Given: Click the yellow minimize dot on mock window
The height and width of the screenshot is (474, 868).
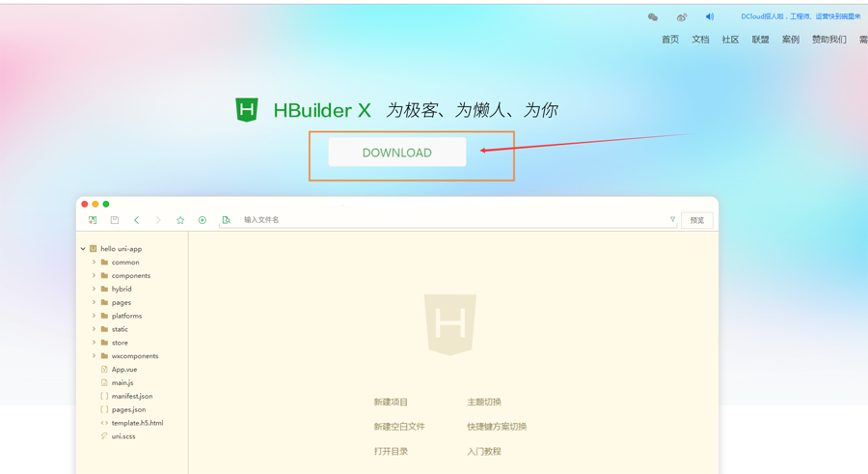Looking at the screenshot, I should click(x=95, y=204).
